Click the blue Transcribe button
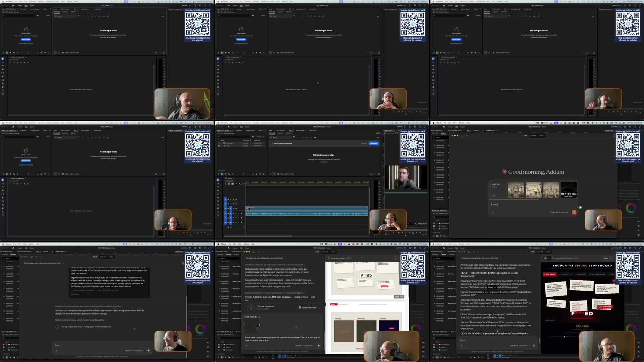 pyautogui.click(x=374, y=143)
